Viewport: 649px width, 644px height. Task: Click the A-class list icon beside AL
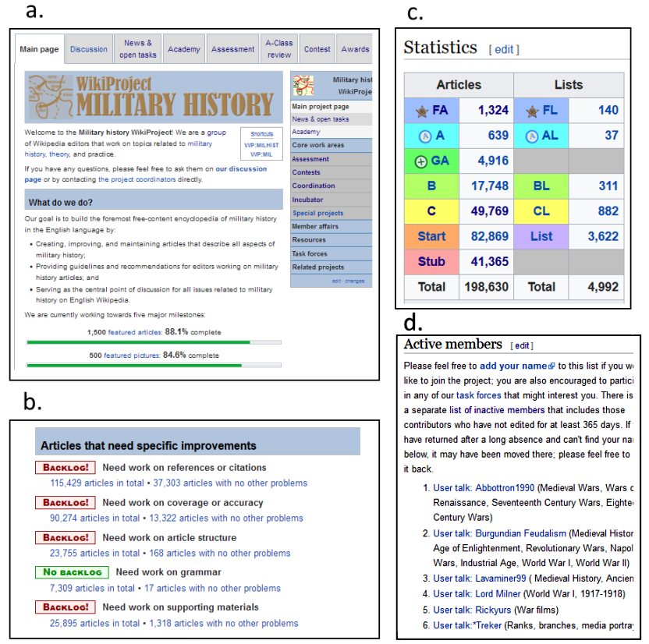(x=532, y=136)
